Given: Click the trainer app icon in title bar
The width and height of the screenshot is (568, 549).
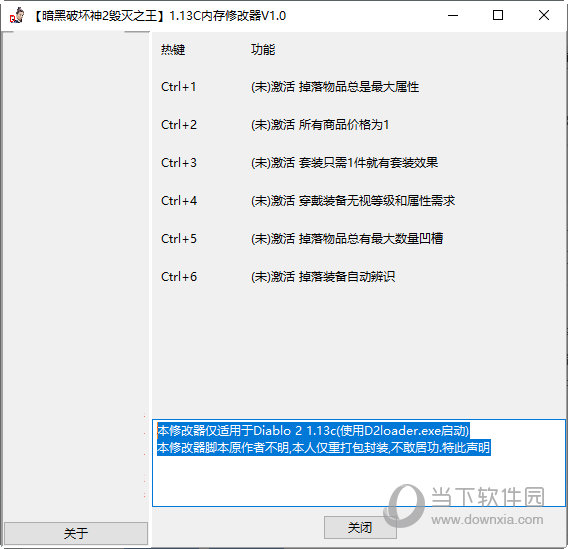Looking at the screenshot, I should pyautogui.click(x=17, y=15).
